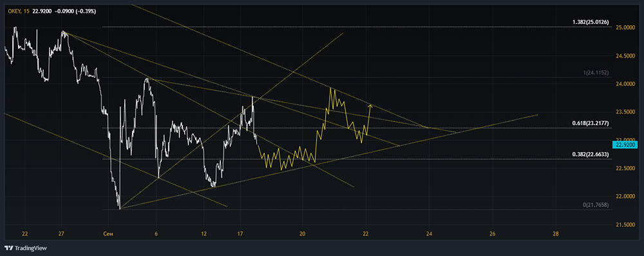Click 22.5000 on the price axis
Image resolution: width=644 pixels, height=256 pixels.
tap(625, 168)
